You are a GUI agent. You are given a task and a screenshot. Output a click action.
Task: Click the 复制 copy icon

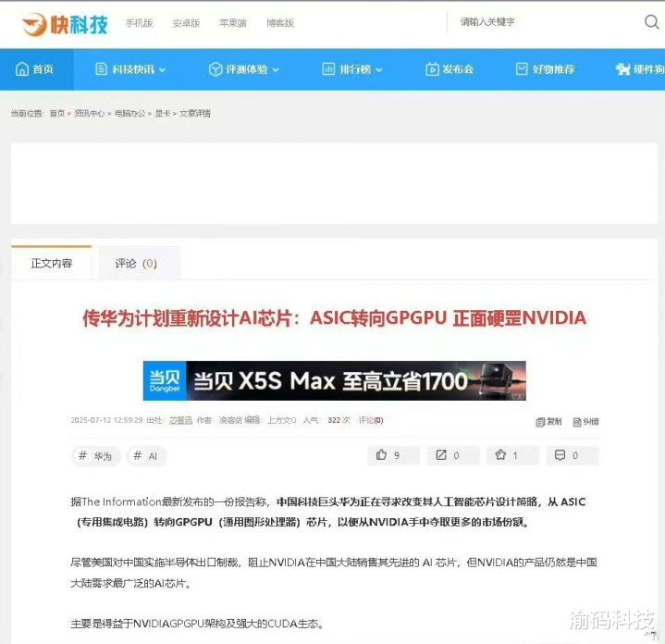pyautogui.click(x=540, y=422)
